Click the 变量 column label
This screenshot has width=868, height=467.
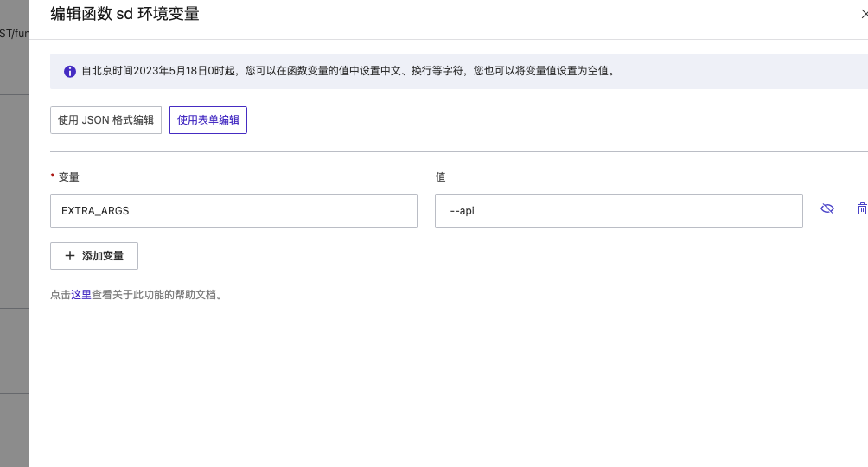pos(68,177)
